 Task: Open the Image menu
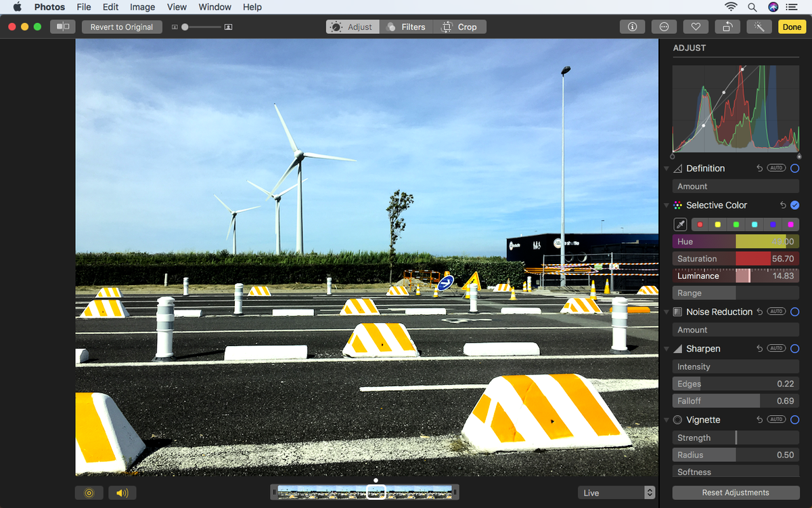[x=142, y=7]
